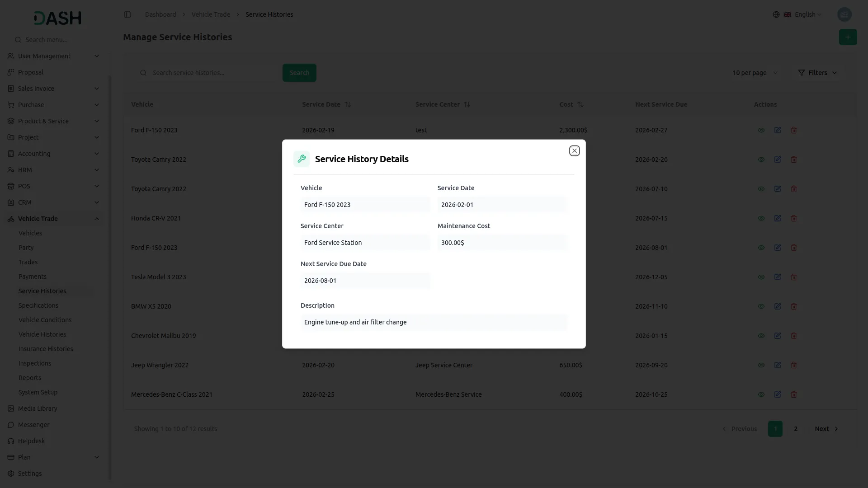Select Inspections from Vehicle Trade submenu
The image size is (868, 488).
[x=34, y=363]
